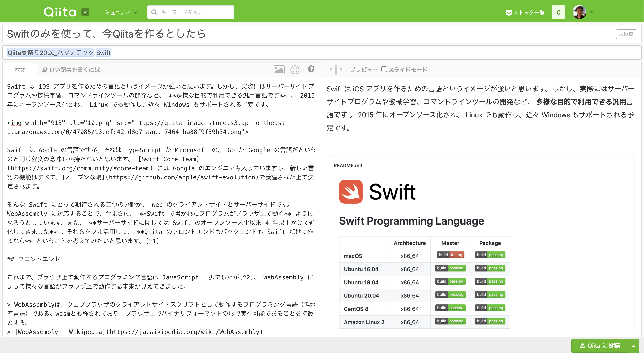Click the Qiita logo
Screen dimensions: 644x353
(x=60, y=12)
